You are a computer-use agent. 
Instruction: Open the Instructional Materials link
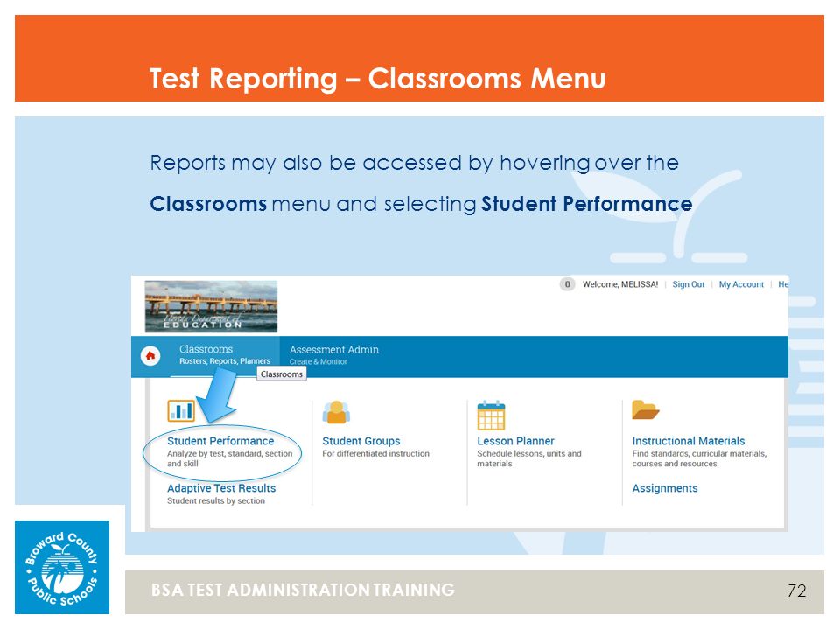(689, 441)
